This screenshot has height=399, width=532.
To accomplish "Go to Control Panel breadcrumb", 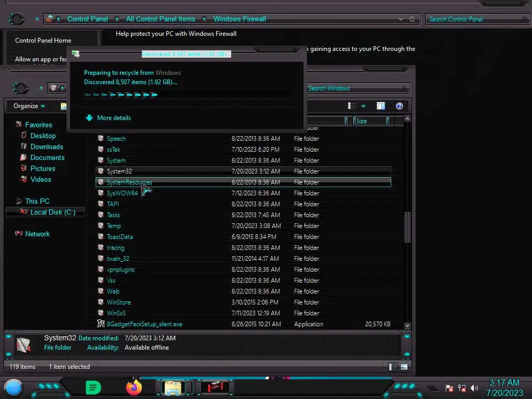I will (x=87, y=19).
